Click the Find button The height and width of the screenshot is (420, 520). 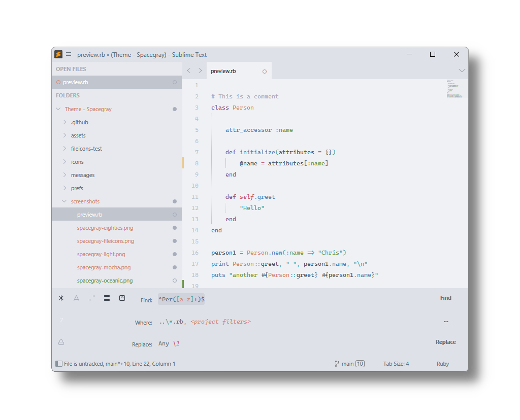[x=445, y=298]
